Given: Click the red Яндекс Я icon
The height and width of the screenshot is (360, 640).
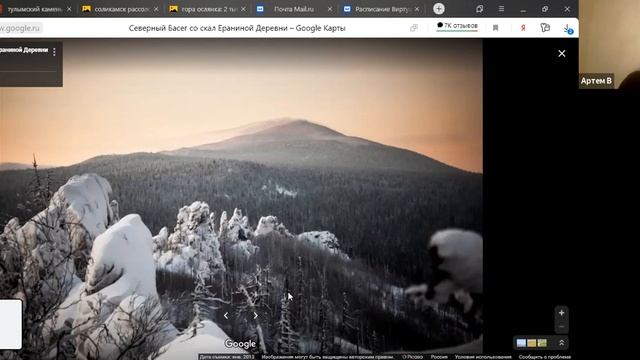Looking at the screenshot, I should [x=523, y=28].
